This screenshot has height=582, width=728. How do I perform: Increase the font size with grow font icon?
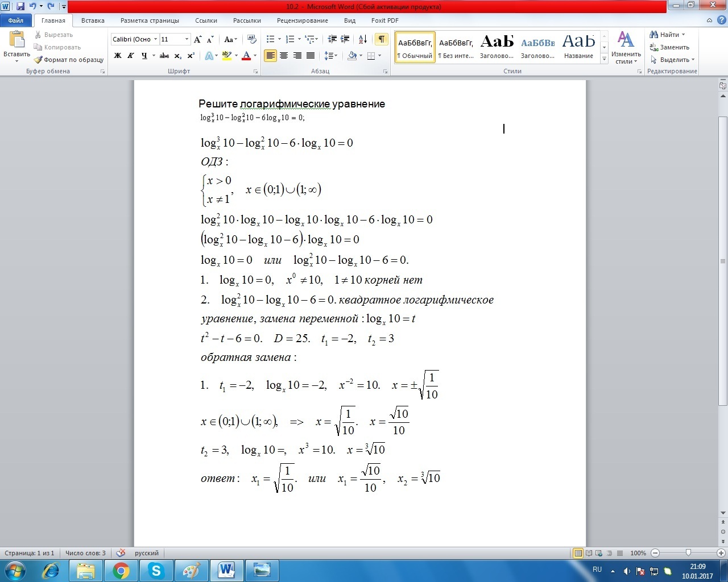pos(198,39)
